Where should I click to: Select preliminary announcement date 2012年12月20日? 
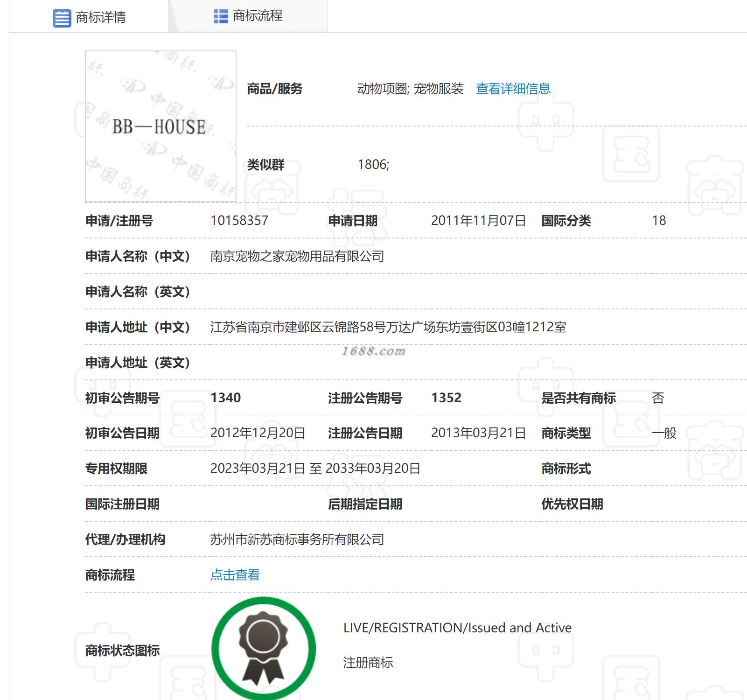click(x=258, y=433)
